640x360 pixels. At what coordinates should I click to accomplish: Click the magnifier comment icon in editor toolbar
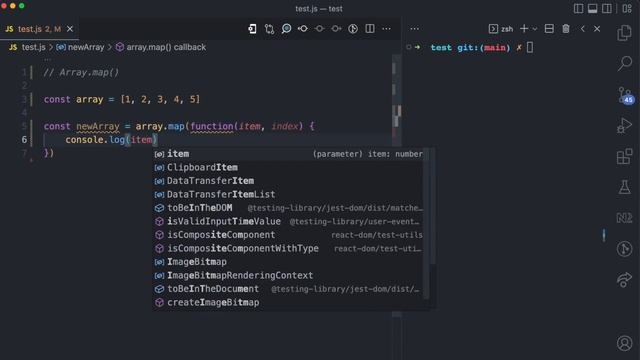click(x=287, y=29)
